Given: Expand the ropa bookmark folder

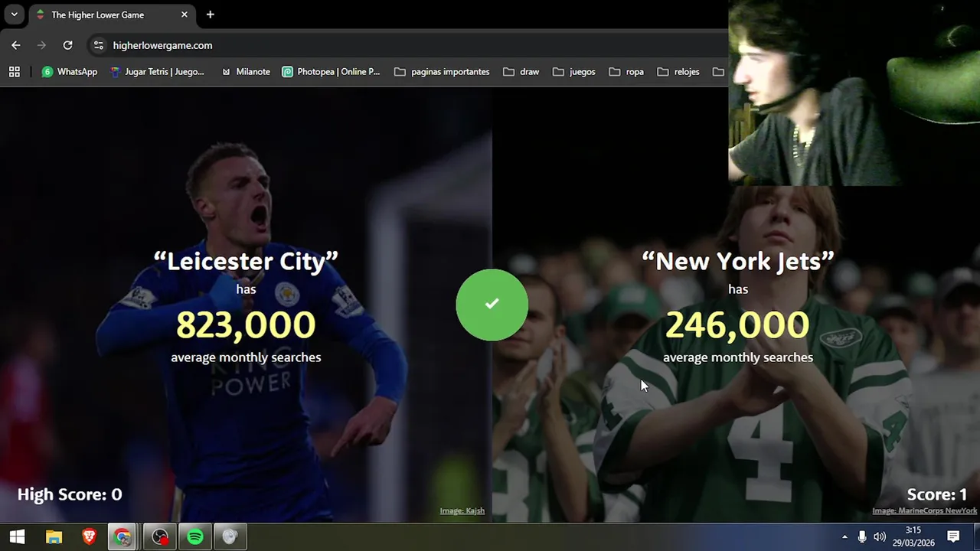Looking at the screenshot, I should pos(626,72).
